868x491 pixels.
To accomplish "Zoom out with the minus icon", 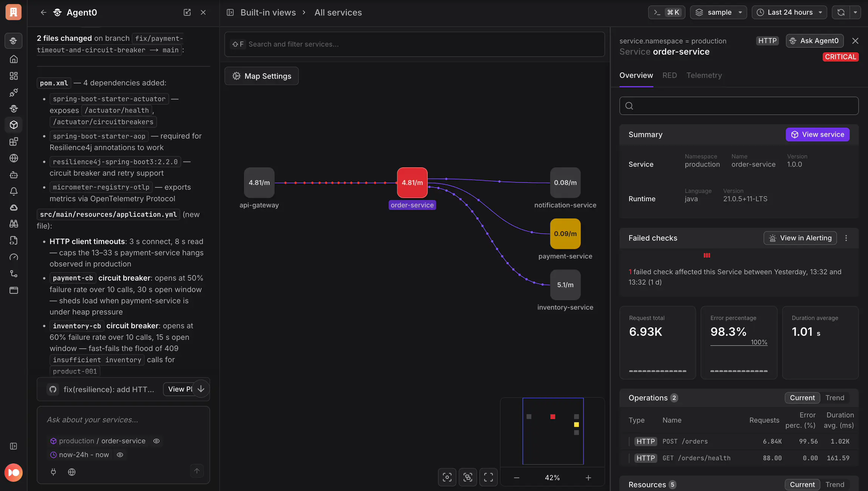I will tap(517, 478).
